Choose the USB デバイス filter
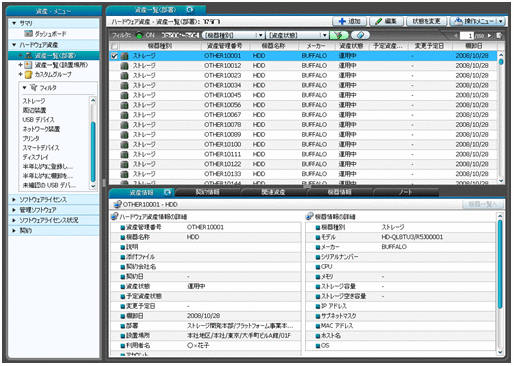 click(38, 120)
